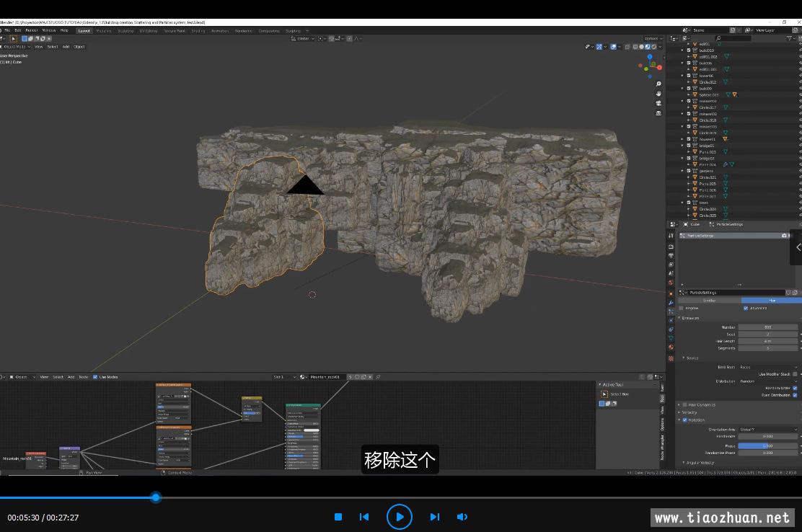
Task: Toggle the Regrow checkbox
Action: pos(681,308)
